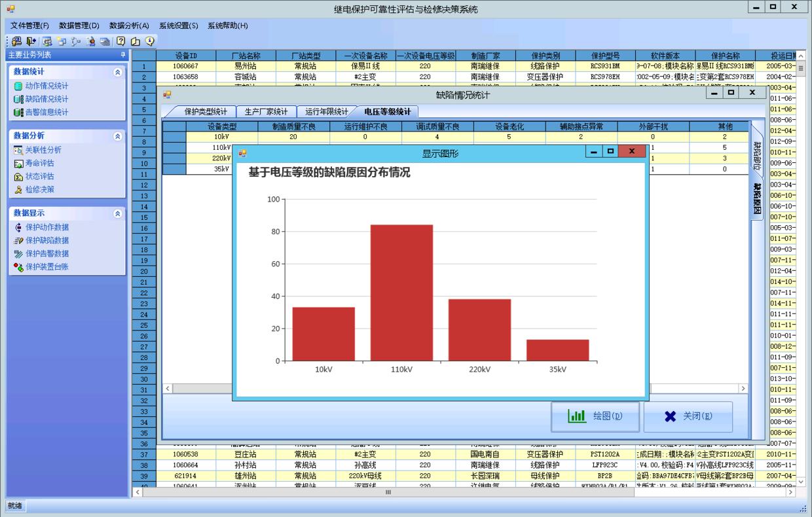Click the 显示图形 window title icon
Image resolution: width=812 pixels, height=517 pixels.
pos(242,152)
